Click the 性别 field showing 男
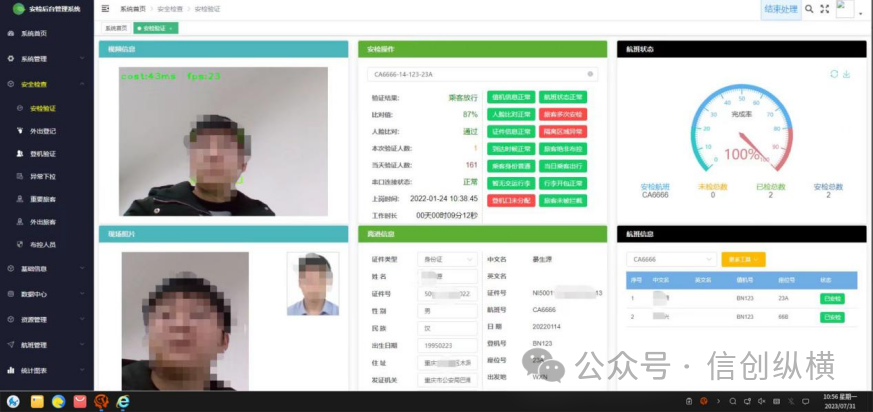873x412 pixels. (x=448, y=311)
